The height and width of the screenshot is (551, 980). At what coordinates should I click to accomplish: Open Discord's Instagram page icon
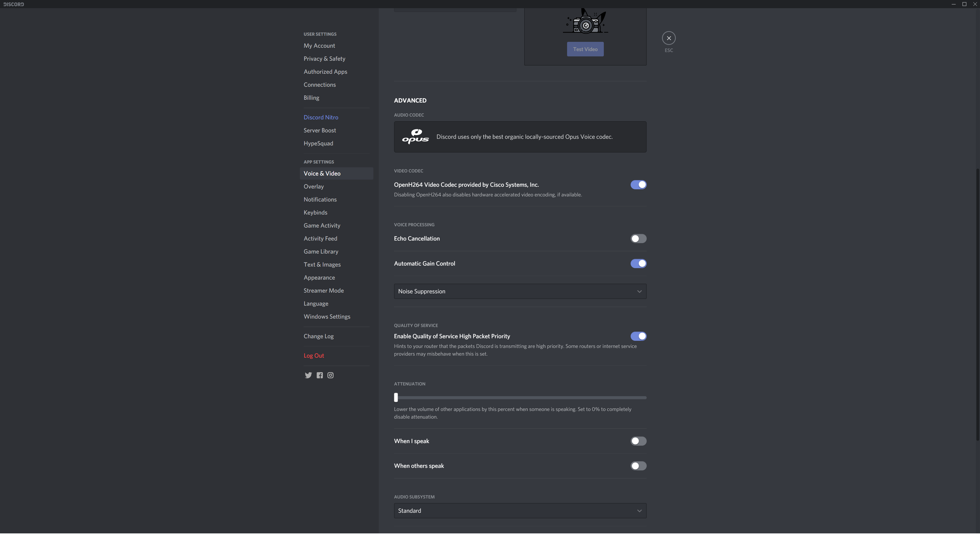330,375
